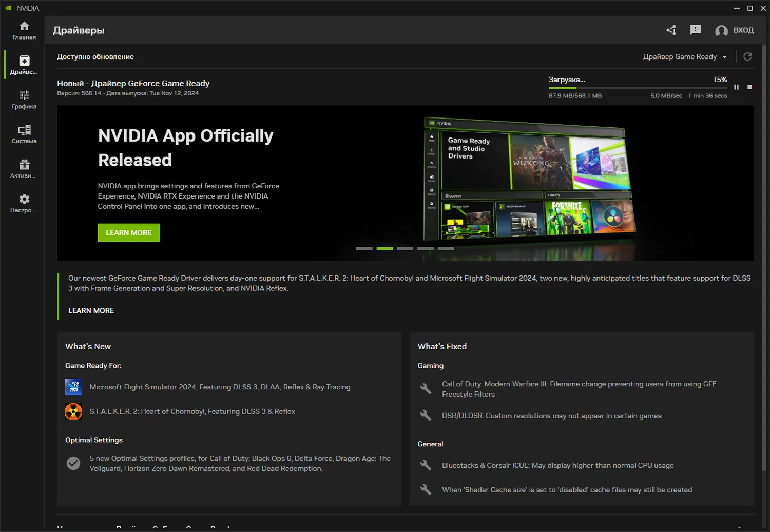Image resolution: width=770 pixels, height=532 pixels.
Task: Click the NVIDIA logo in the title bar
Action: (x=8, y=8)
